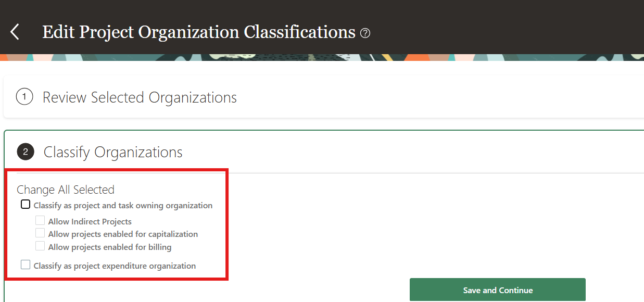Select the Classify Organizations section header

(x=114, y=152)
